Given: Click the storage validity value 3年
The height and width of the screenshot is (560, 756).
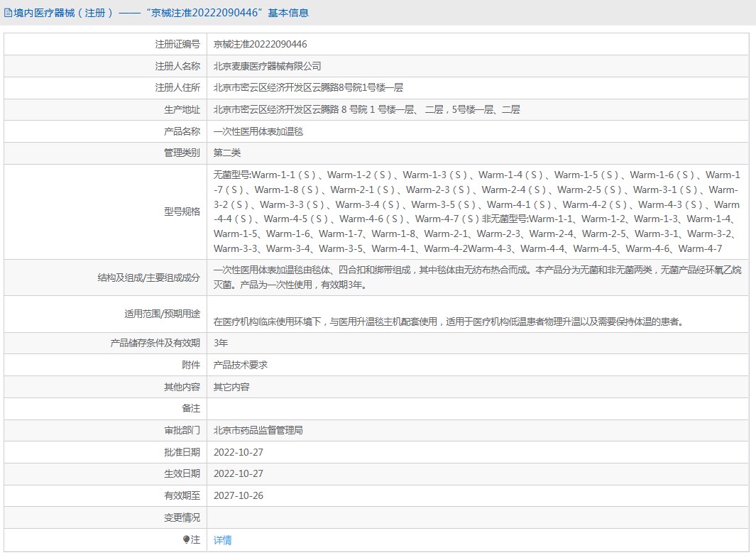Looking at the screenshot, I should pos(221,343).
